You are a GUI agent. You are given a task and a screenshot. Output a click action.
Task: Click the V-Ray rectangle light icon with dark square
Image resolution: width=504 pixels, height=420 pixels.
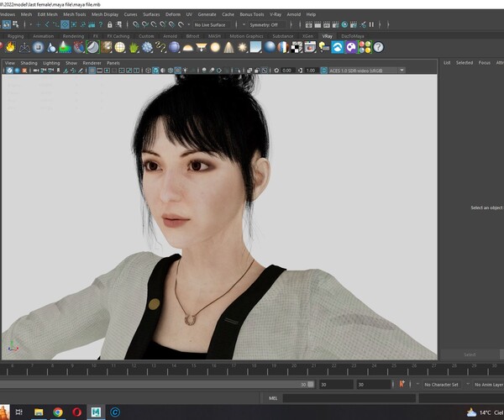(38, 47)
